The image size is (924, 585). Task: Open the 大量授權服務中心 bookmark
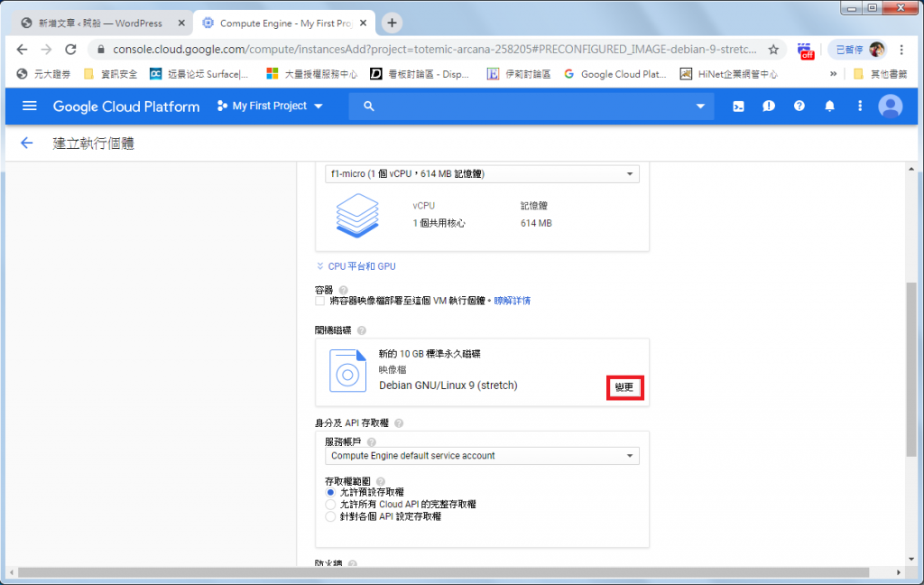point(312,74)
